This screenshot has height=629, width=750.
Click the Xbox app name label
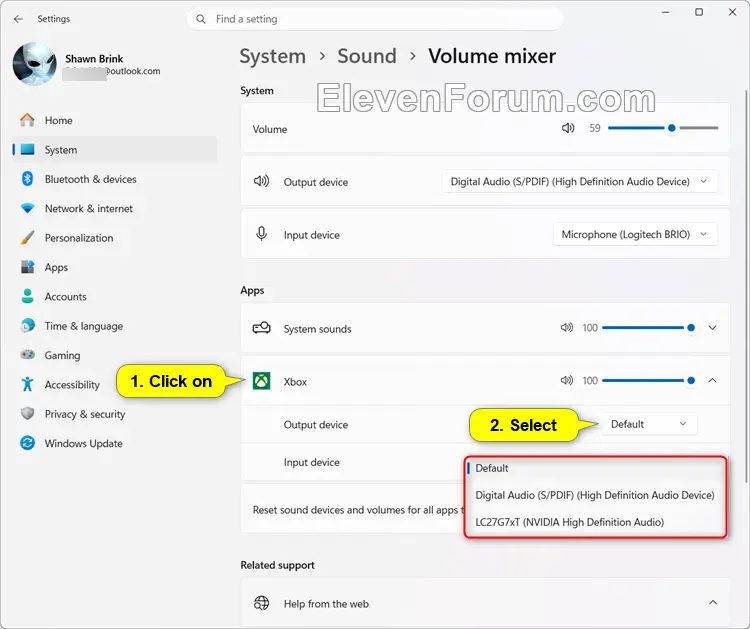tap(295, 382)
